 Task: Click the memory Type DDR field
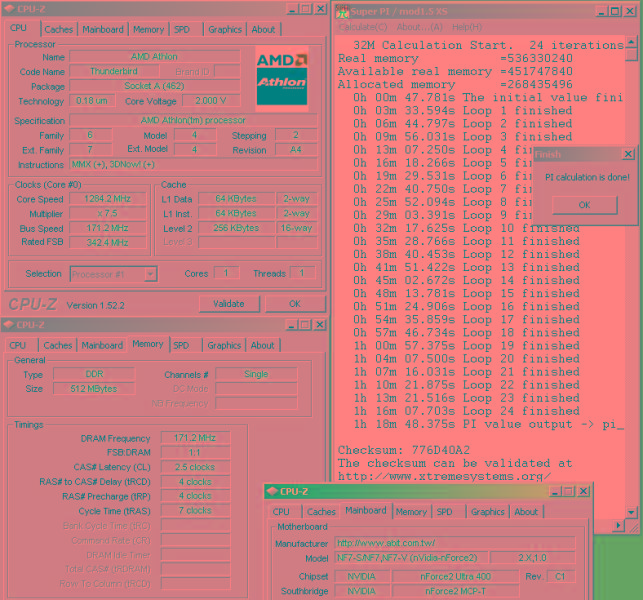[x=94, y=374]
